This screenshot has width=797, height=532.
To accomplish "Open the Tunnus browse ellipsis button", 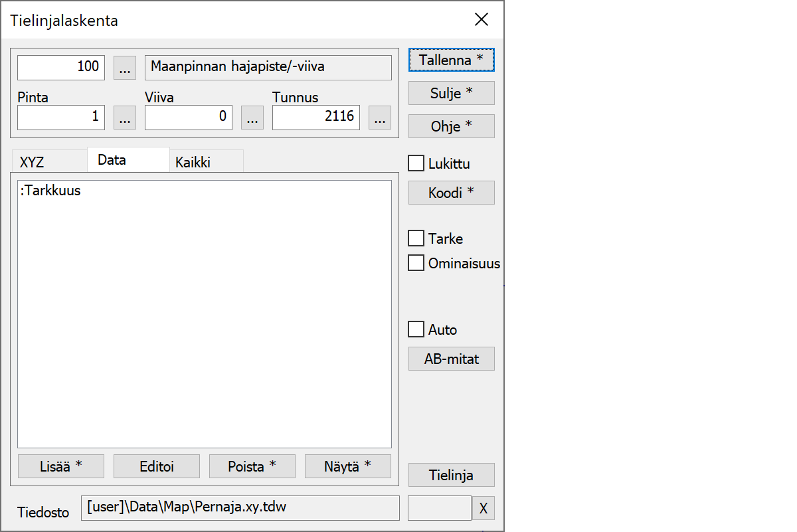I will pyautogui.click(x=380, y=118).
